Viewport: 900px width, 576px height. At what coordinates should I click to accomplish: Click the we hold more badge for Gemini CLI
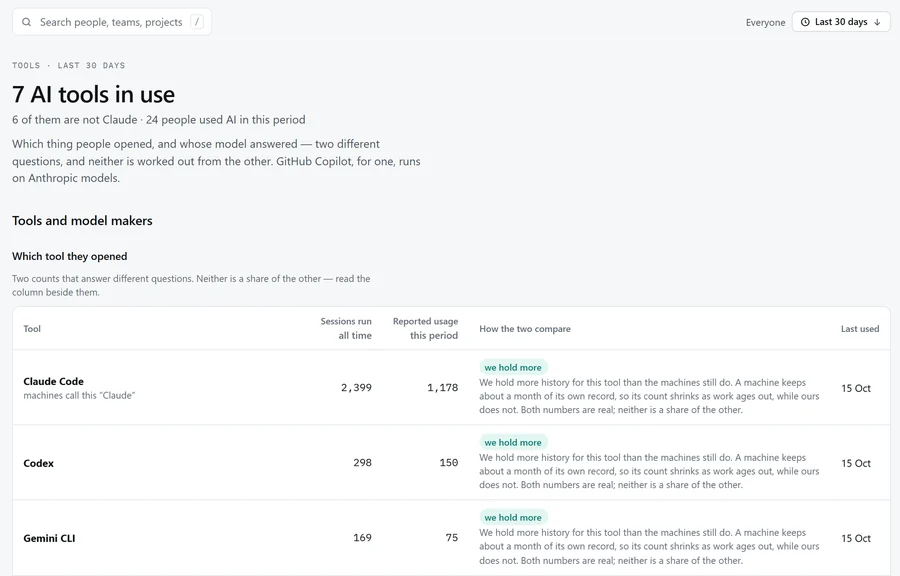[x=513, y=517]
